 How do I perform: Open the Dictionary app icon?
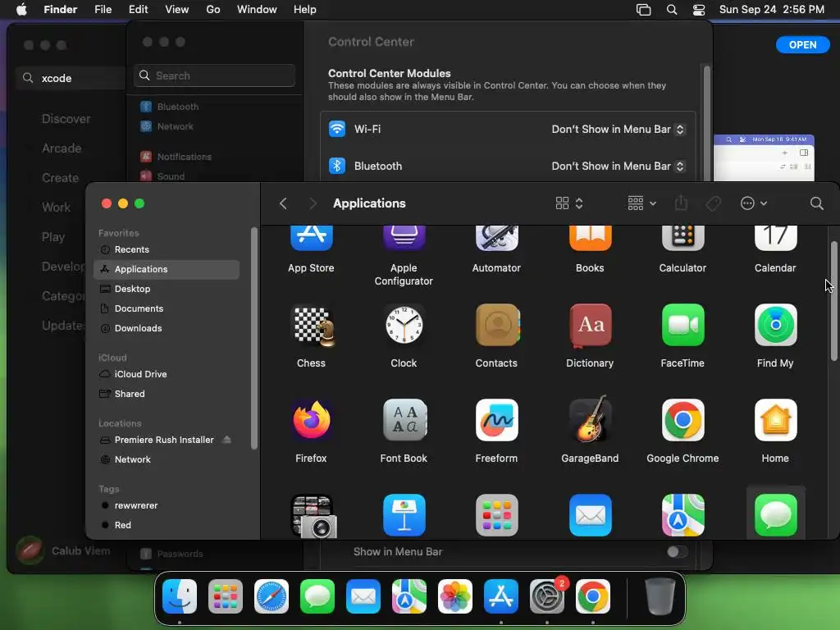[590, 325]
